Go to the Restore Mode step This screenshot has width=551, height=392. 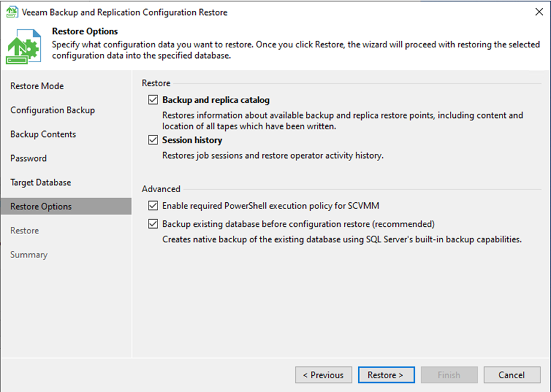click(37, 86)
